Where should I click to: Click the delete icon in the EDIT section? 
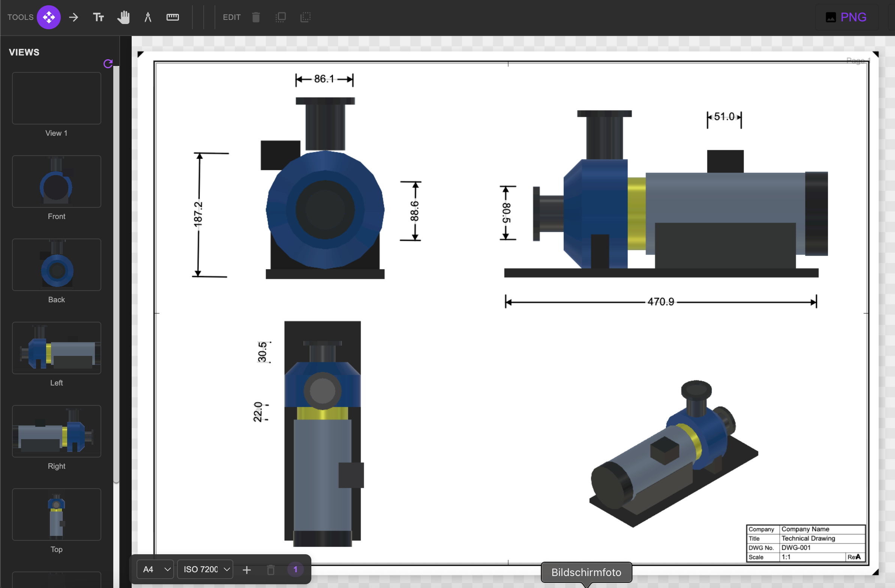coord(256,17)
